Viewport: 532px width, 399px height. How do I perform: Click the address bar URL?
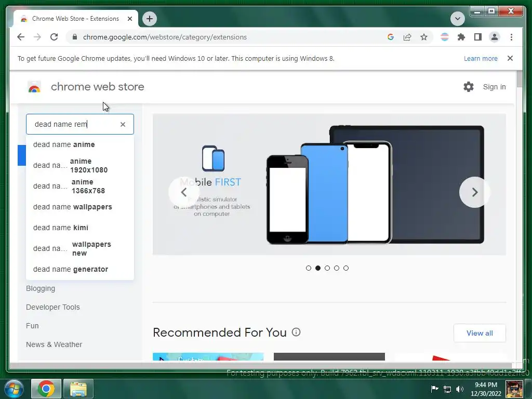165,37
